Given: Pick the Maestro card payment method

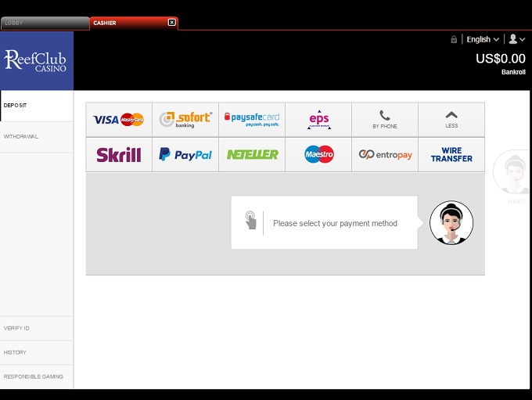Looking at the screenshot, I should tap(318, 155).
